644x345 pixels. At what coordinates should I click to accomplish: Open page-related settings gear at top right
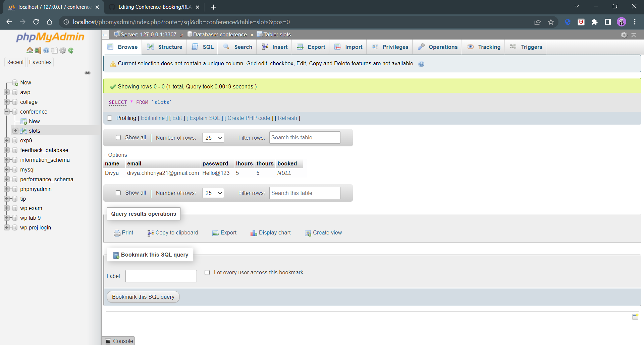coord(624,35)
